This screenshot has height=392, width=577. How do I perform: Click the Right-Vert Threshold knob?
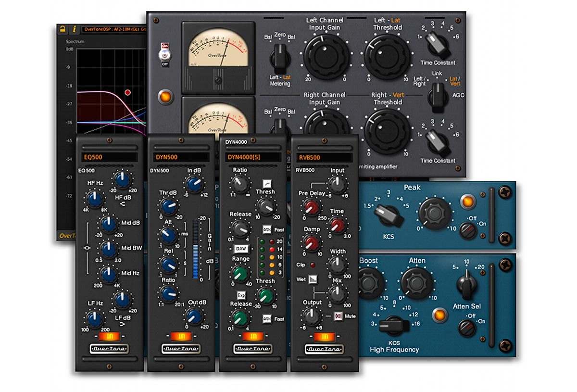(387, 131)
